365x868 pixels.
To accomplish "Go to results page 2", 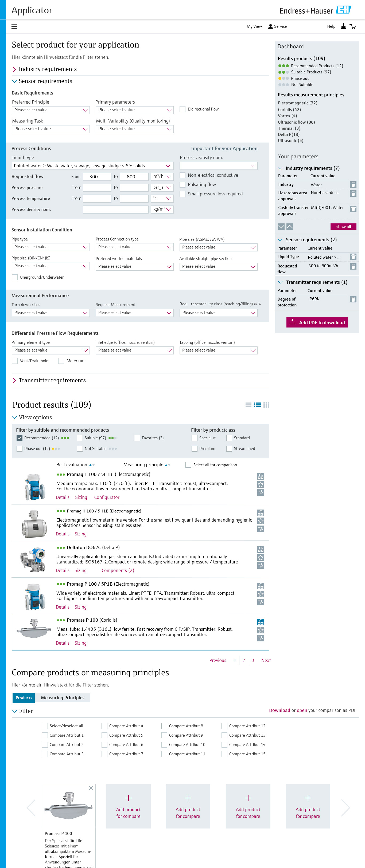I will [x=244, y=660].
